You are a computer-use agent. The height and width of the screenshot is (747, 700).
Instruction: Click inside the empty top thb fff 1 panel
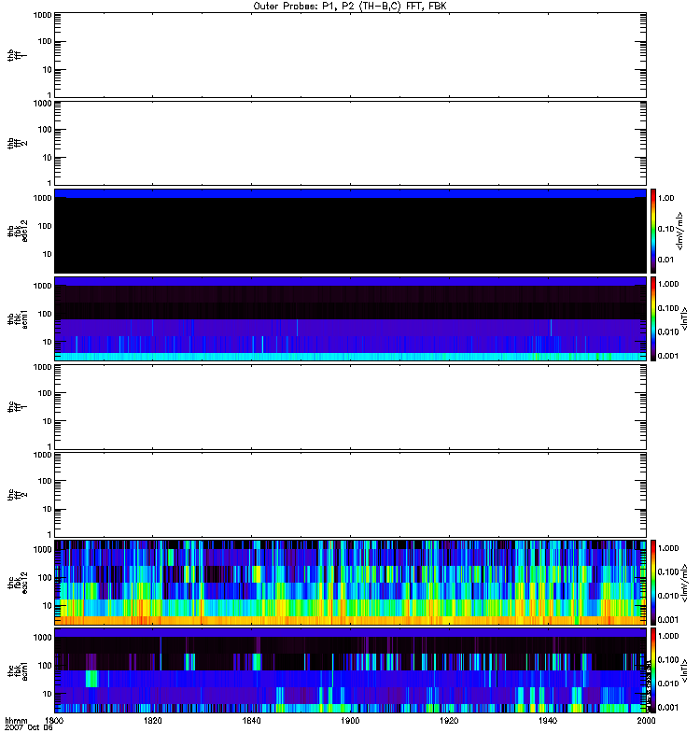(x=350, y=54)
